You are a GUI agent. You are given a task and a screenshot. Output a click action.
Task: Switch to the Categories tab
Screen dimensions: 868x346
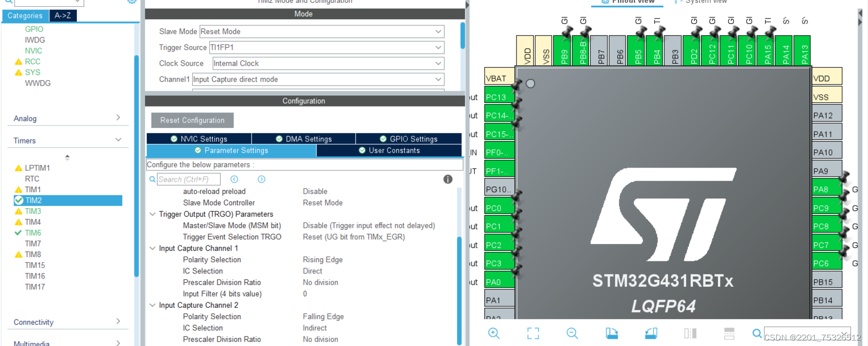point(25,15)
